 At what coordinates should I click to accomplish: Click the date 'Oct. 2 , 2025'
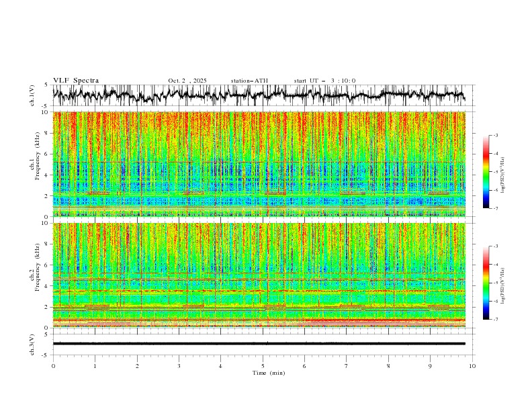pos(187,81)
